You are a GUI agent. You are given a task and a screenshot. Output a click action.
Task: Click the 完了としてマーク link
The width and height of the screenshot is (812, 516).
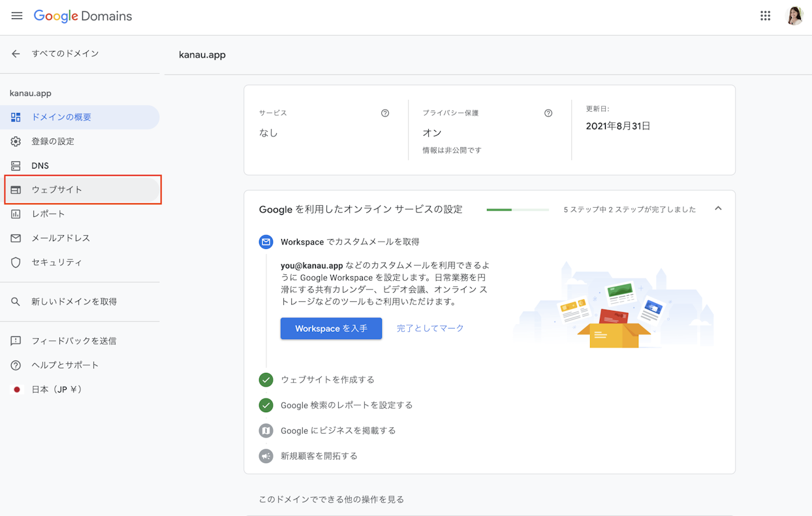(430, 329)
